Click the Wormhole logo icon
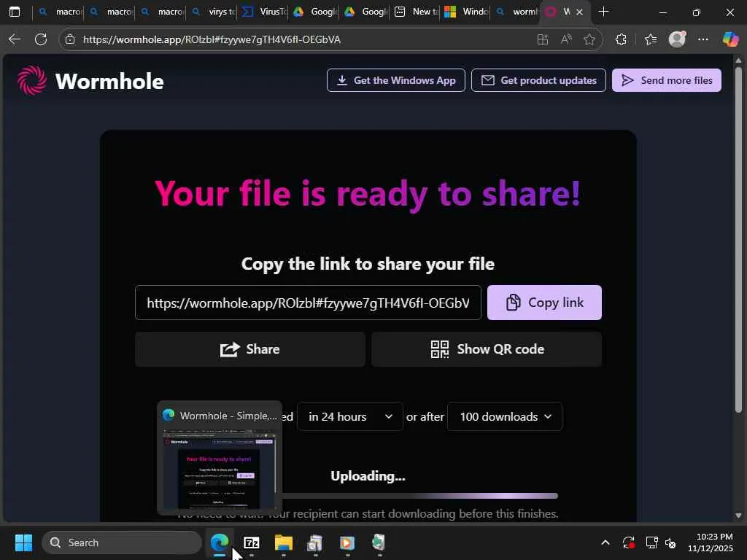Screen dimensions: 747x560 coord(32,80)
